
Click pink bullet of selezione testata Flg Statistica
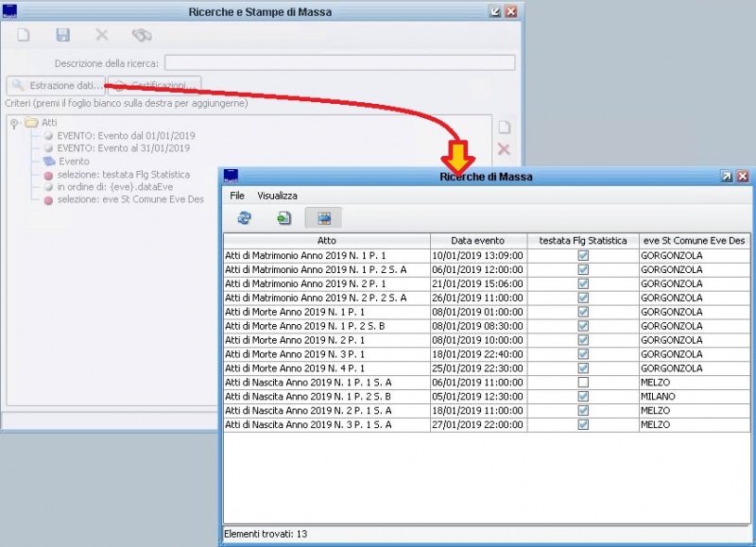click(48, 176)
